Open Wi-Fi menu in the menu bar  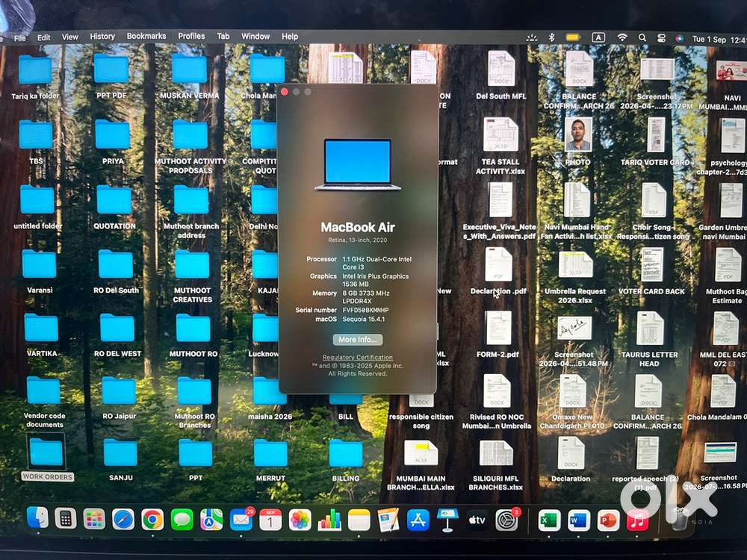pos(622,37)
